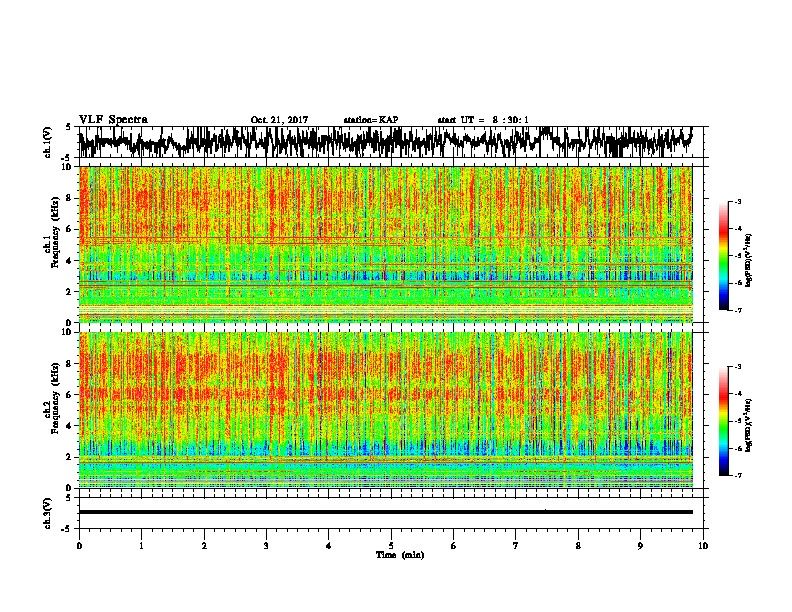Click the ch.2 frequency tick label "2"
The width and height of the screenshot is (792, 612).
pos(70,457)
